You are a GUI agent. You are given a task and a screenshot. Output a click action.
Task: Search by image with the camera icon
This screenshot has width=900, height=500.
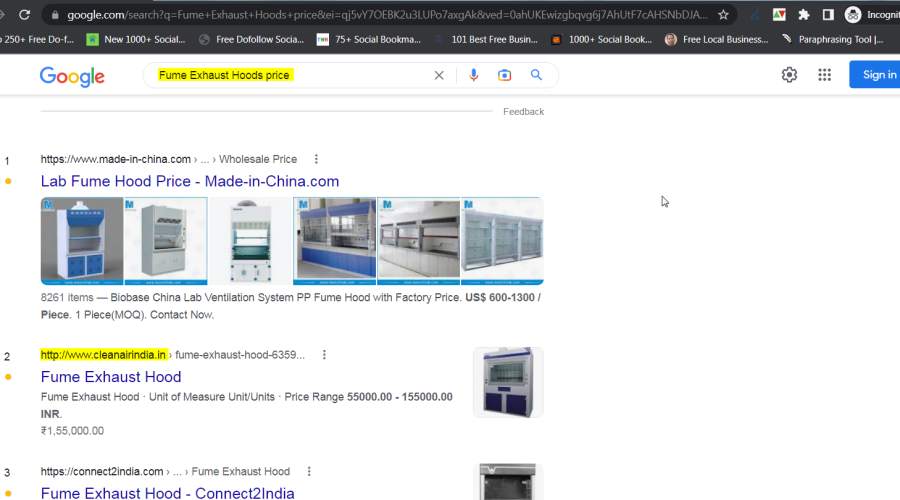(x=505, y=75)
